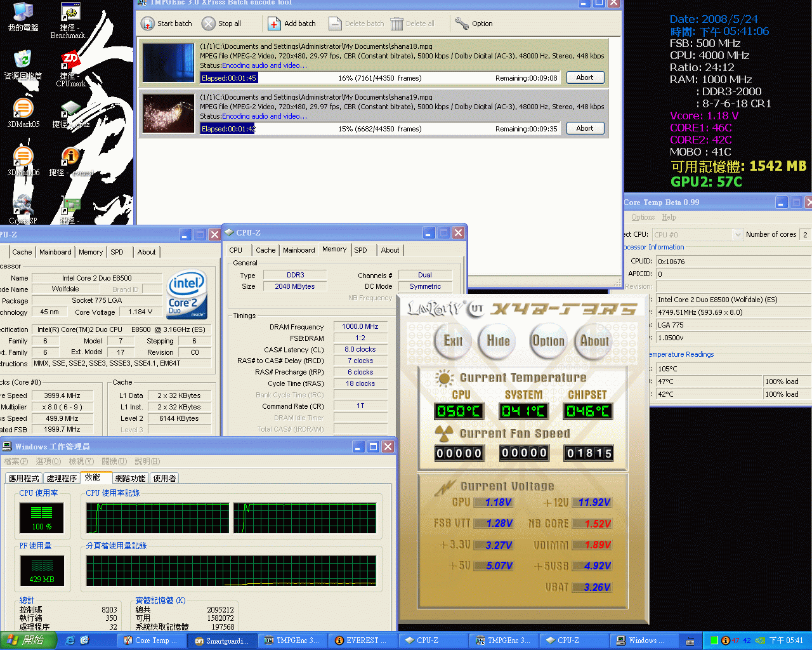Click Stop all in TMPGEnc toolbar
812x650 pixels.
pyautogui.click(x=221, y=23)
